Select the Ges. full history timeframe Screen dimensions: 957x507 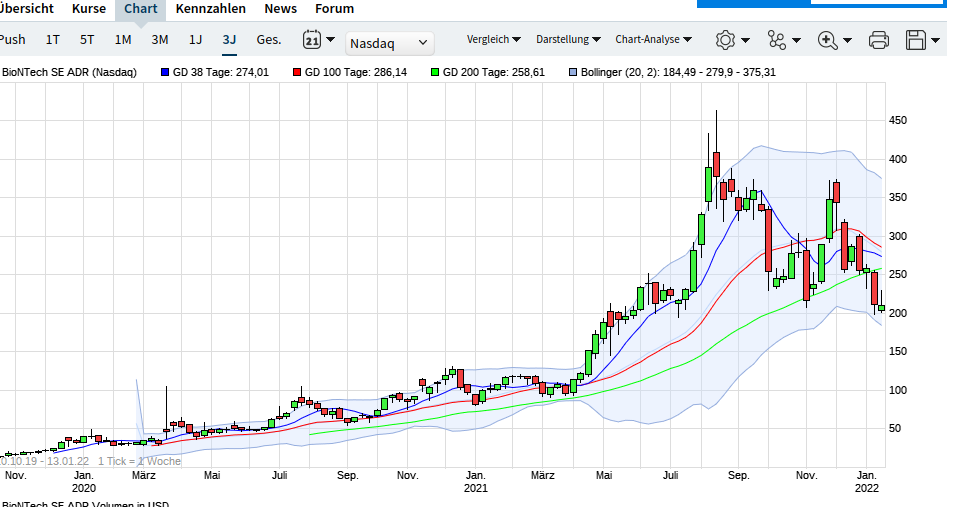(269, 40)
